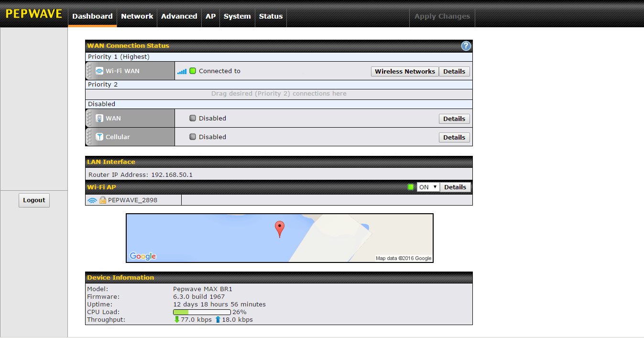644x338 pixels.
Task: Click the green Wi-Fi AP status light
Action: [411, 187]
